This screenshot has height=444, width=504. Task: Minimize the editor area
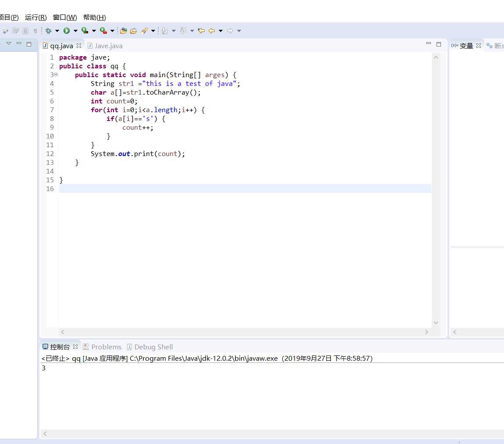[x=429, y=44]
